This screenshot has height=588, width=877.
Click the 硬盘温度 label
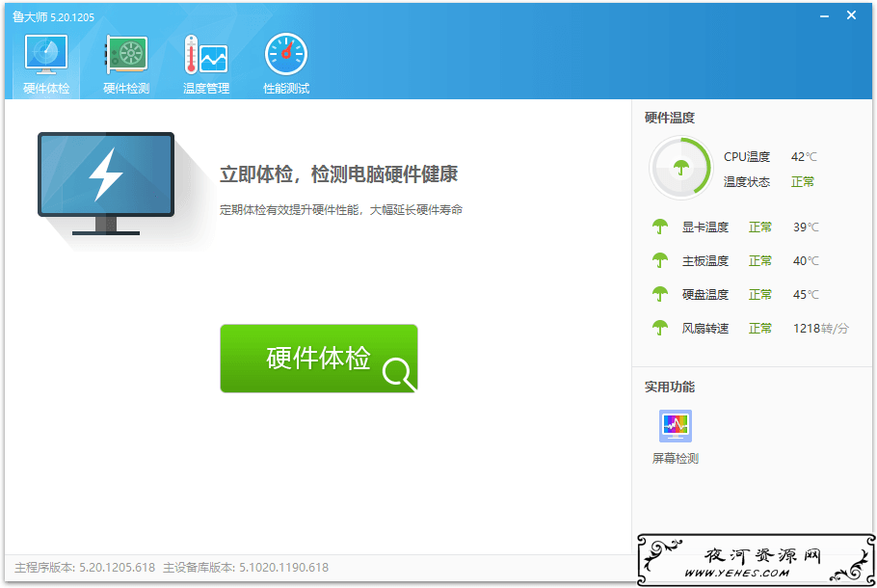tap(705, 294)
